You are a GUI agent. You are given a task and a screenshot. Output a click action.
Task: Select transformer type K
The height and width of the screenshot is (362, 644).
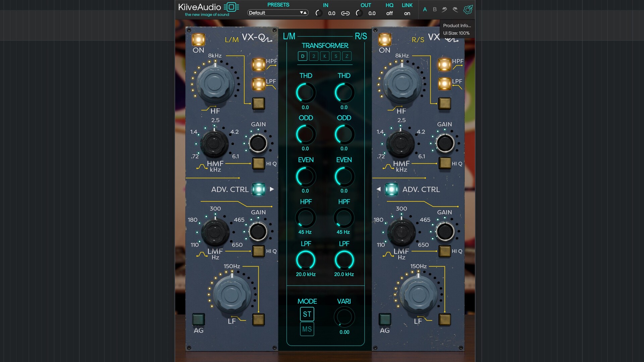click(325, 56)
